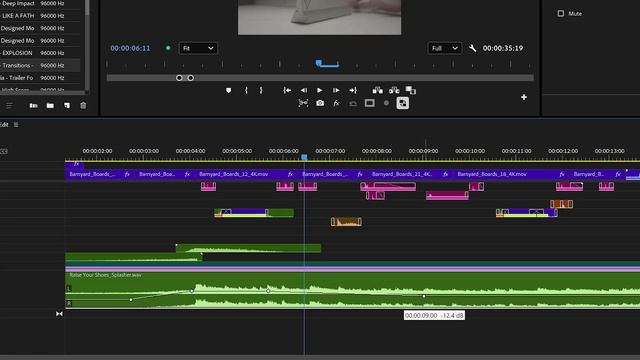Image resolution: width=640 pixels, height=360 pixels.
Task: Go to Out point
Action: point(353,90)
